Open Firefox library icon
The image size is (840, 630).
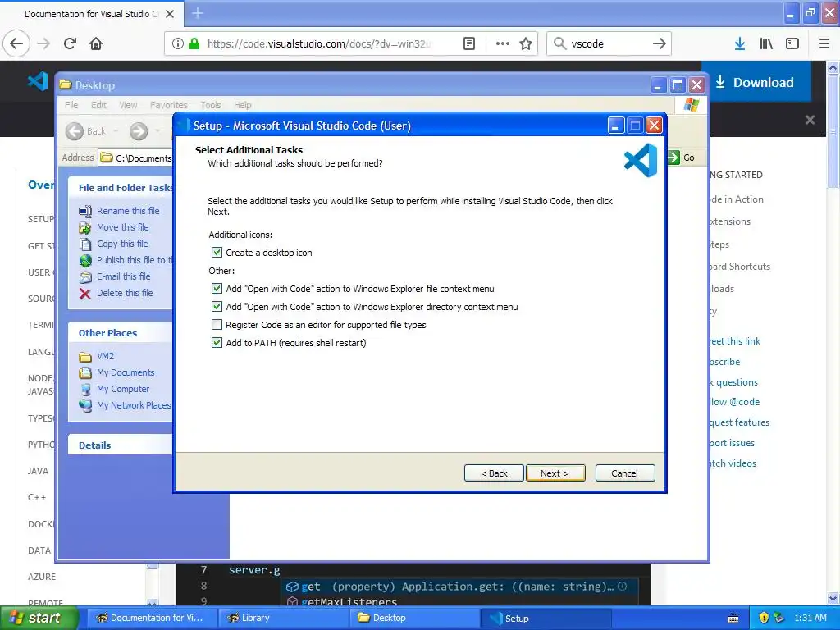point(766,43)
